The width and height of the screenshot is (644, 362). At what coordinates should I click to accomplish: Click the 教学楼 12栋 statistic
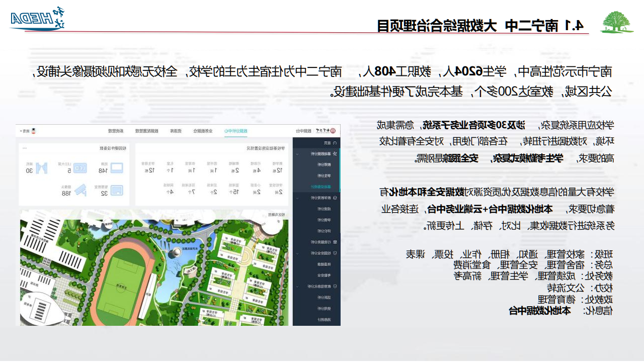pos(278,167)
